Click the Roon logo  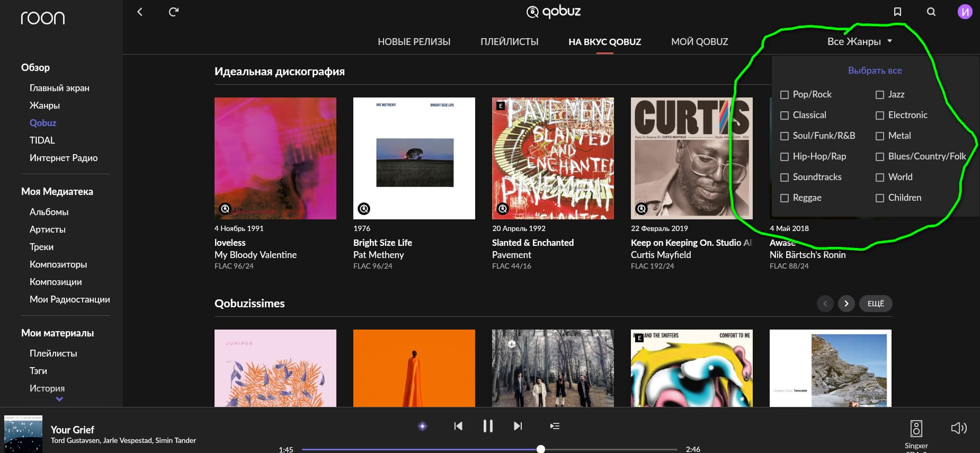(x=43, y=18)
